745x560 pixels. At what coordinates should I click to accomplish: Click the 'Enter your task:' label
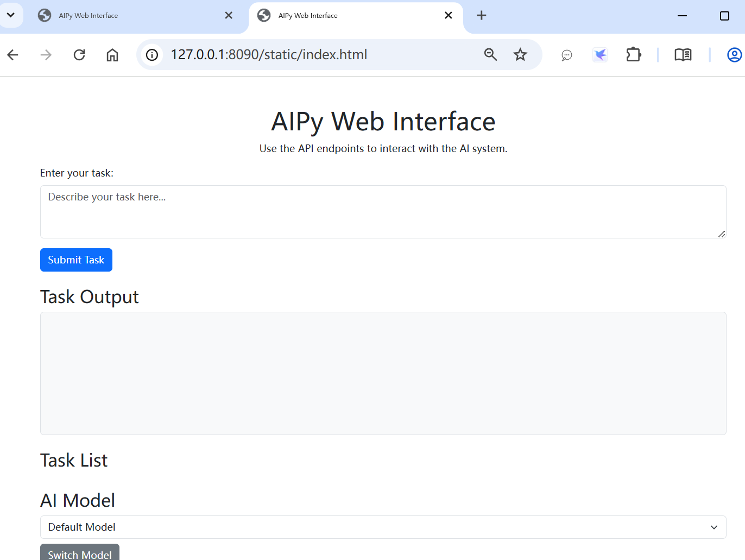coord(77,173)
